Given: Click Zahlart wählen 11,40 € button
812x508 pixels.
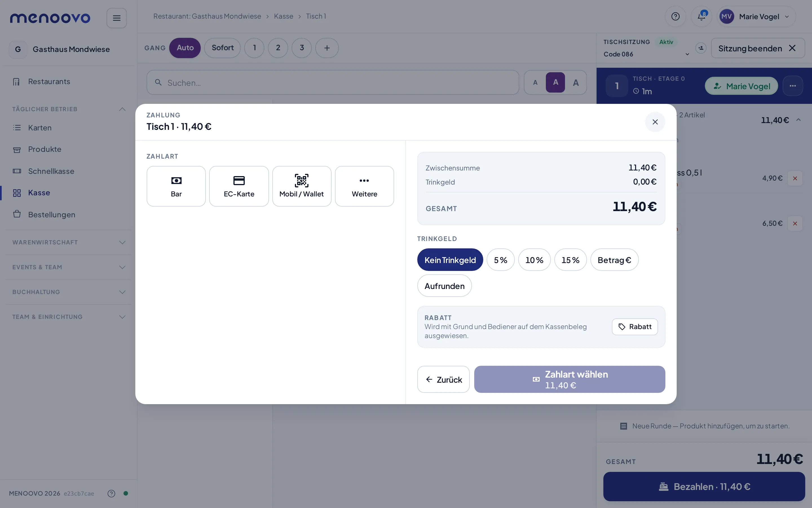Looking at the screenshot, I should point(570,379).
